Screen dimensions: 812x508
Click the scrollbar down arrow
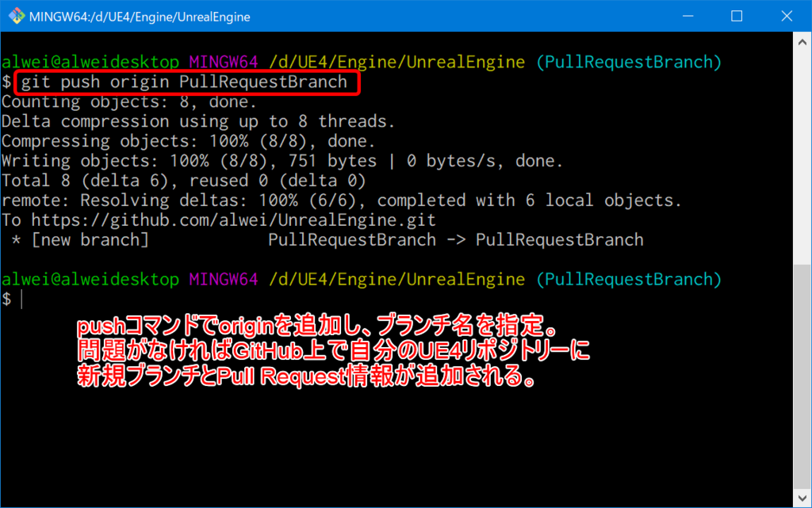tap(802, 498)
